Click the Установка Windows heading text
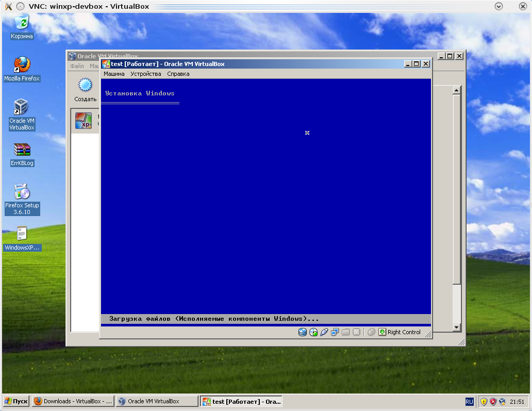 [x=140, y=93]
